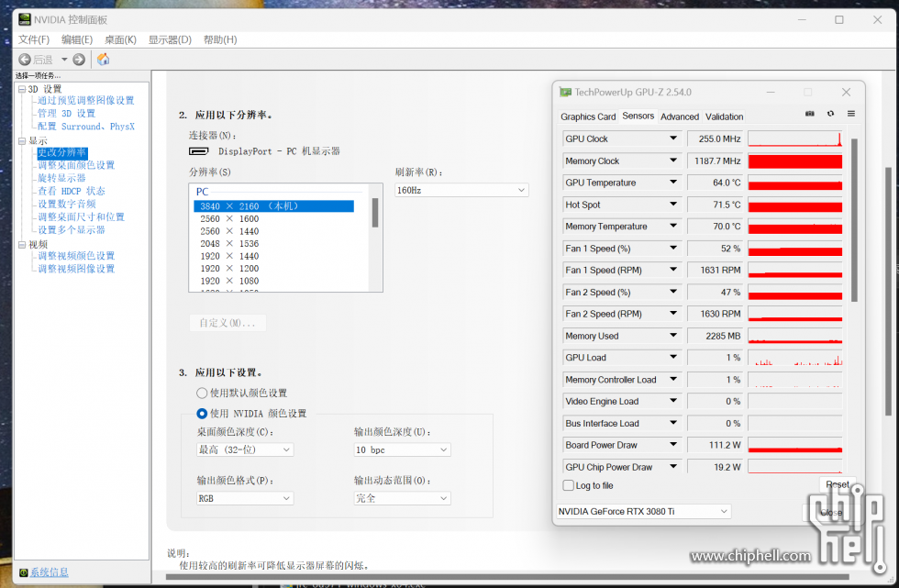Screen dimensions: 899x588
Task: Open the Memory Clock sensor dropdown arrow
Action: click(673, 161)
